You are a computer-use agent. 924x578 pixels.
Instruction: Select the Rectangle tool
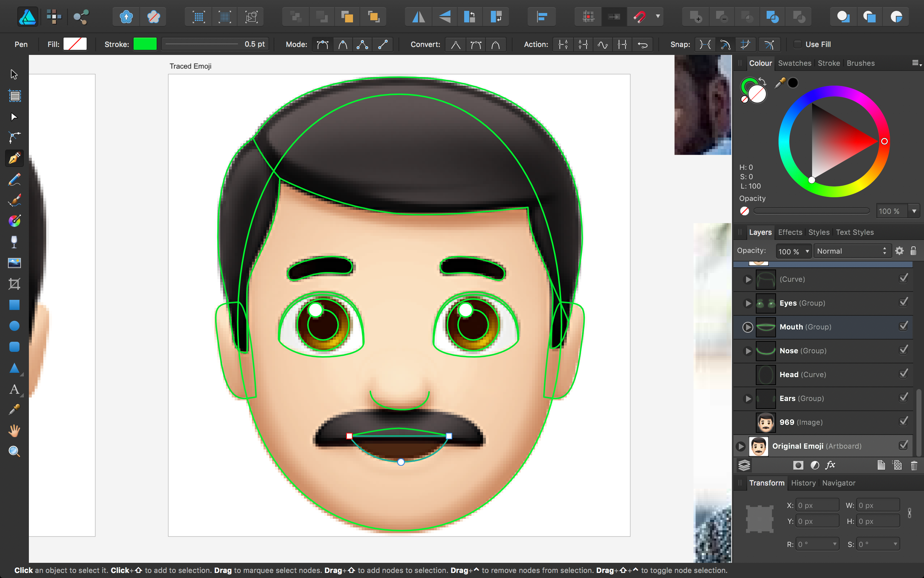(x=14, y=305)
